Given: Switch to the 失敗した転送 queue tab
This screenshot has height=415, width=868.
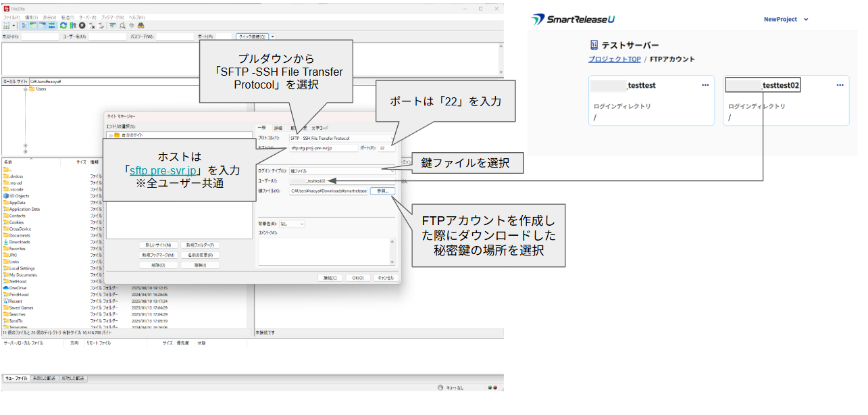Looking at the screenshot, I should [44, 379].
